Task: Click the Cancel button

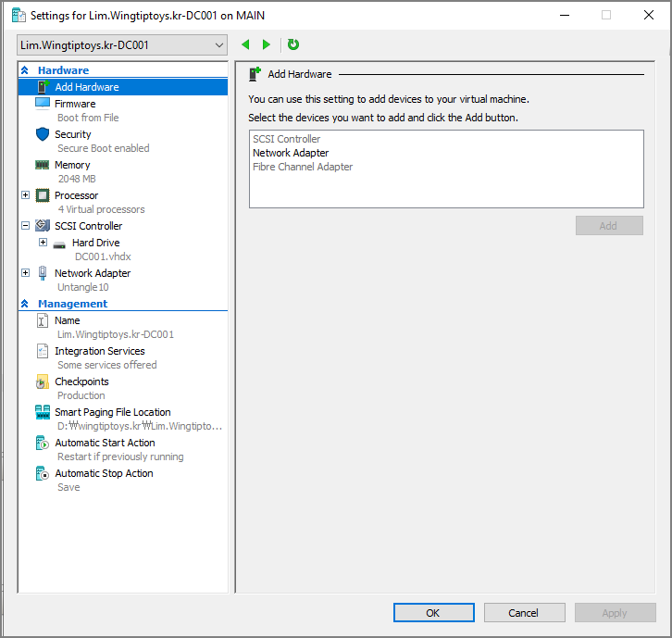Action: click(524, 613)
